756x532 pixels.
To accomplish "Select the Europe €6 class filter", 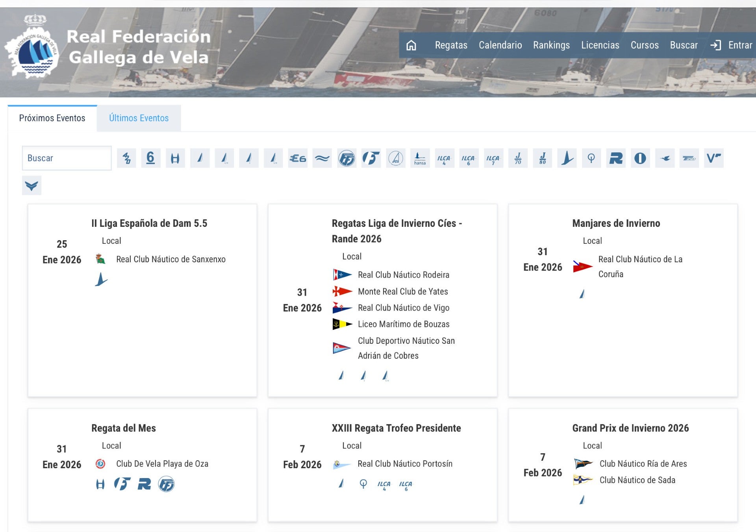I will (298, 158).
